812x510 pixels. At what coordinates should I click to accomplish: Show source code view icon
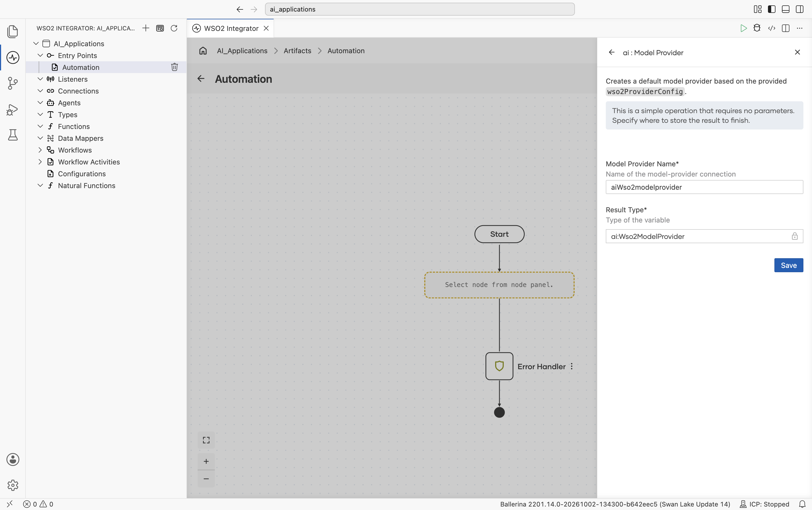(771, 28)
